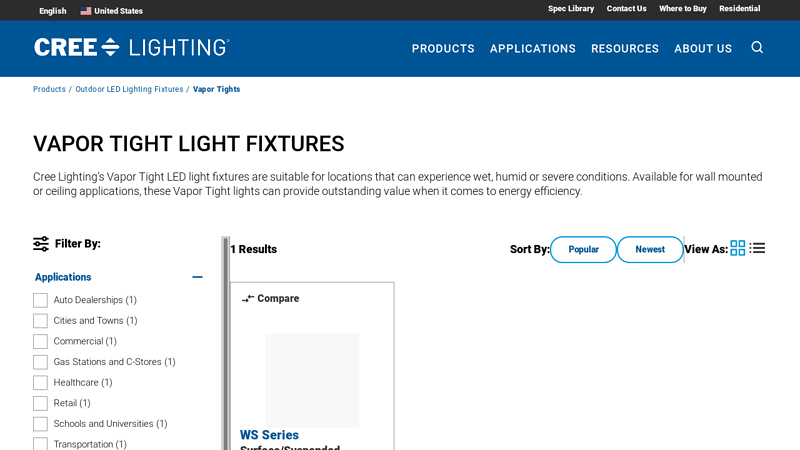Image resolution: width=800 pixels, height=450 pixels.
Task: Check the Auto Dealerships filter
Action: click(40, 300)
